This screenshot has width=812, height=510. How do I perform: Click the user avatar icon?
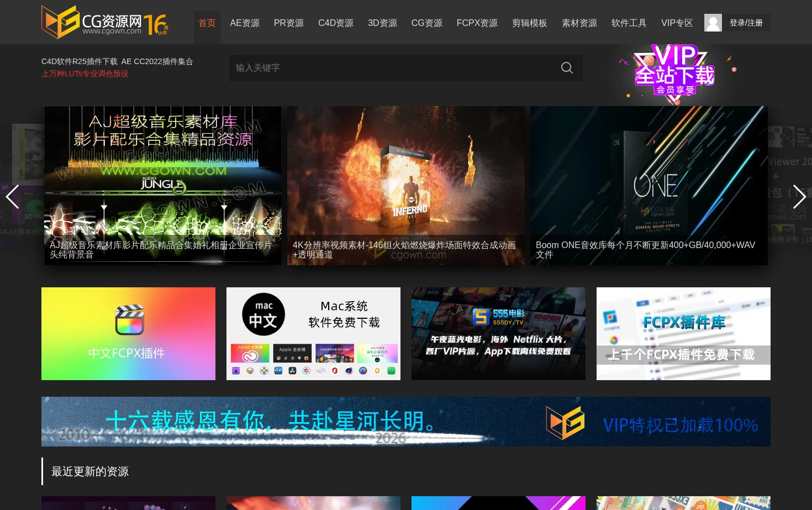(x=713, y=23)
